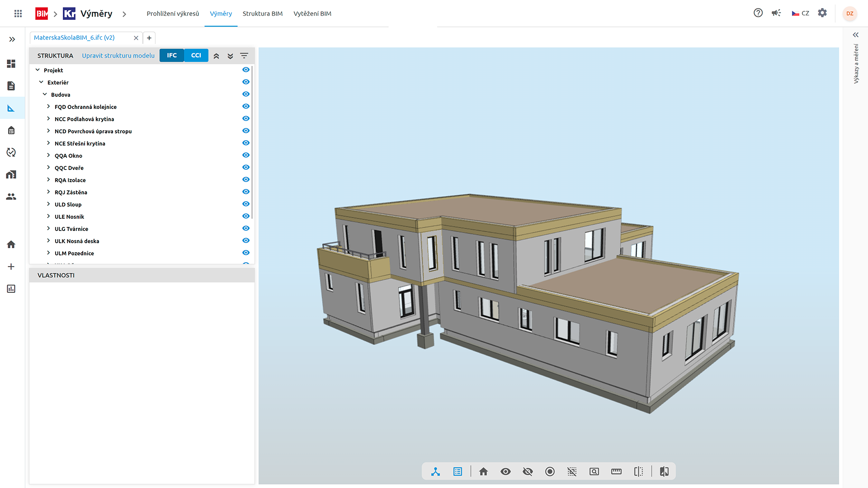This screenshot has height=488, width=868.
Task: Open the Prohlížení výkresů tab
Action: point(173,14)
